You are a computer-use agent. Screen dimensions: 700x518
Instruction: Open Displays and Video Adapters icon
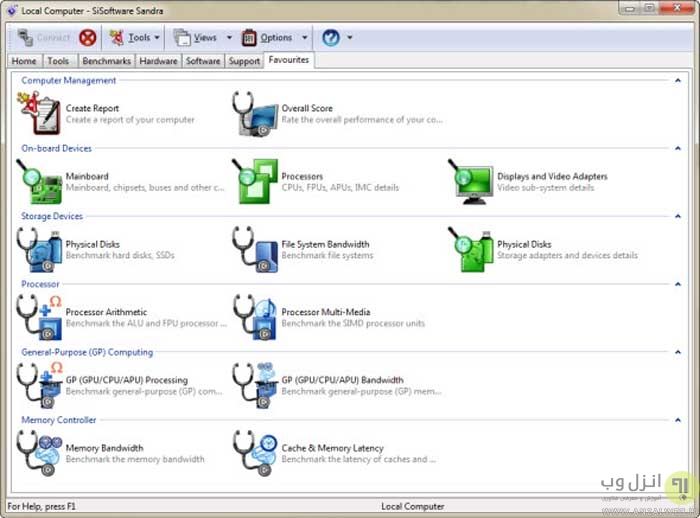[x=471, y=181]
